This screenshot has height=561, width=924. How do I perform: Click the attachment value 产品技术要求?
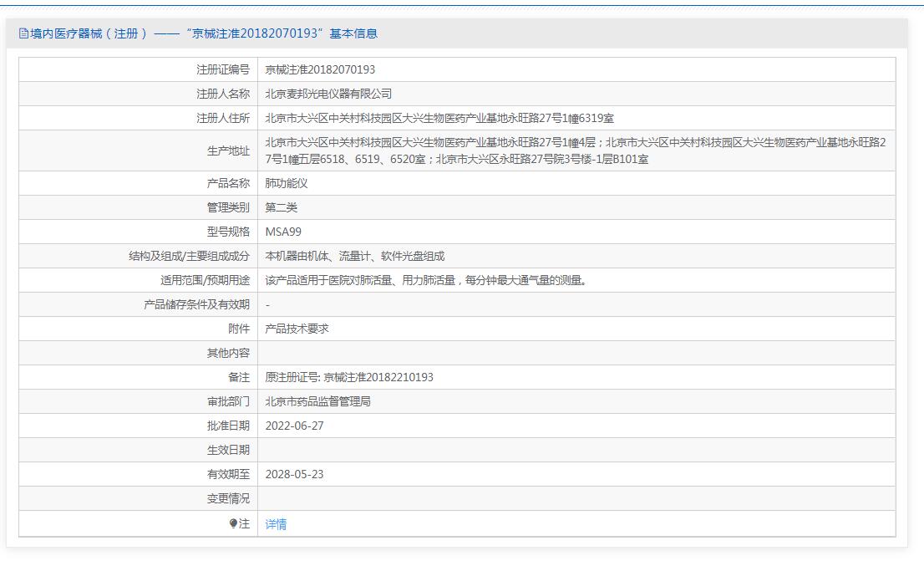coord(297,329)
